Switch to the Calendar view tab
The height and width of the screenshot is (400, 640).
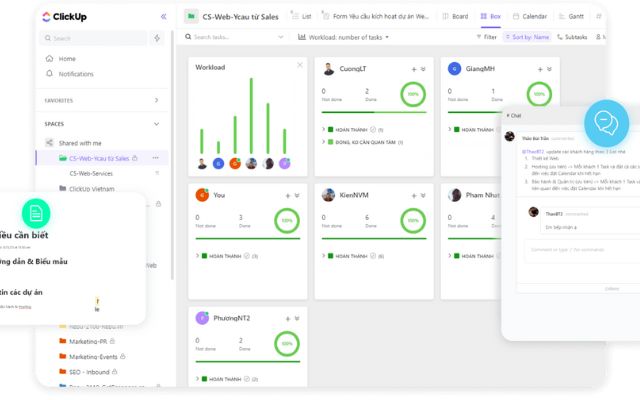click(x=530, y=16)
